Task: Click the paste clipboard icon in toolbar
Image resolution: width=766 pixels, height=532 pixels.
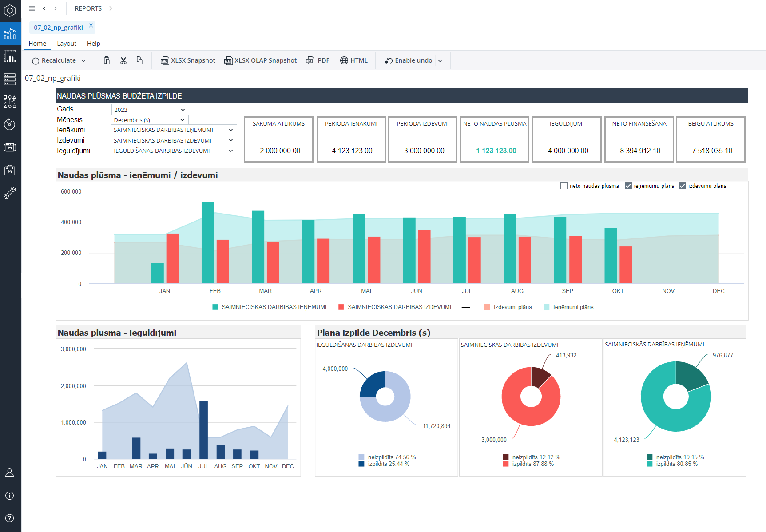Action: 107,60
